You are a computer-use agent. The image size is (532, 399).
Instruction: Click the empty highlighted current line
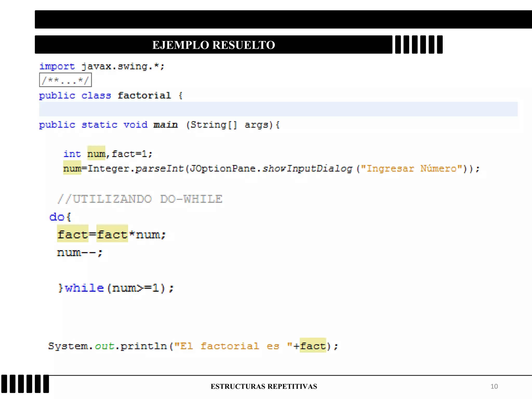point(278,109)
